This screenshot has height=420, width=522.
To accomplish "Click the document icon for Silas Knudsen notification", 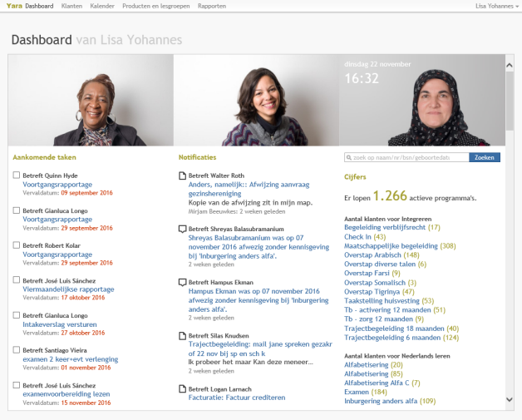I will click(x=182, y=336).
